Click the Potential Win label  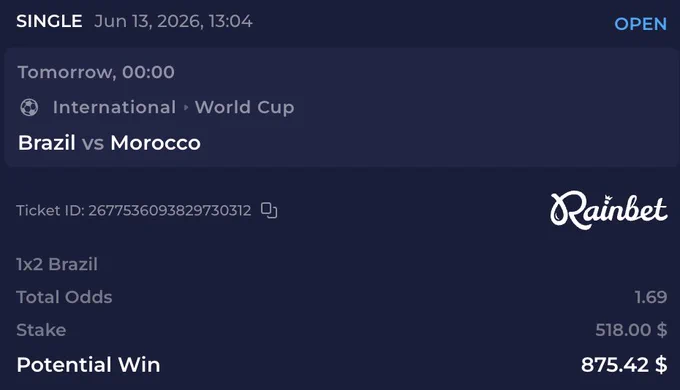(x=88, y=365)
